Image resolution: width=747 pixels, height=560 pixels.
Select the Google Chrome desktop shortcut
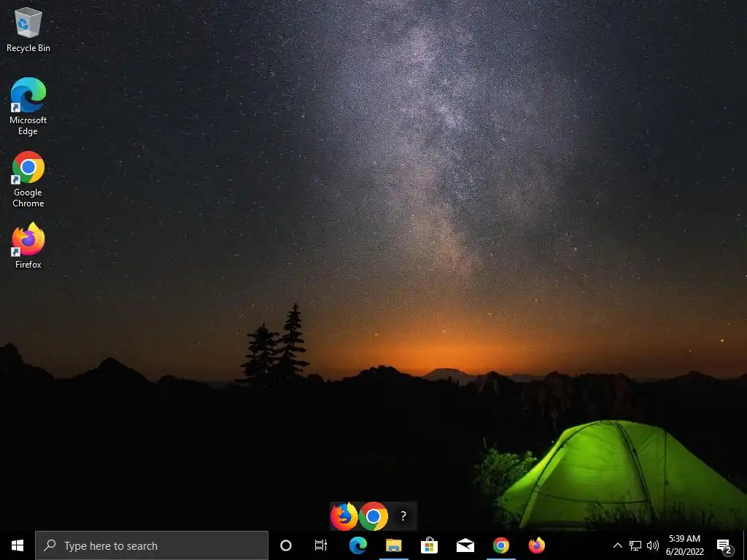coord(28,179)
